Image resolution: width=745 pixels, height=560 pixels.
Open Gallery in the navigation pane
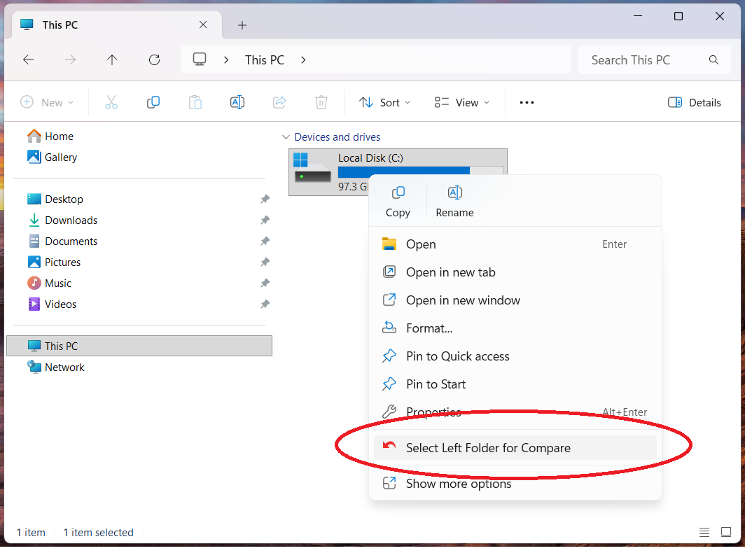[53, 157]
